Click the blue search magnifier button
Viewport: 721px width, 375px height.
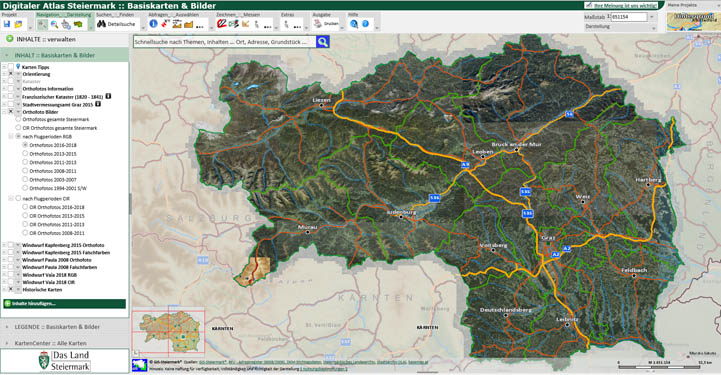tap(323, 42)
